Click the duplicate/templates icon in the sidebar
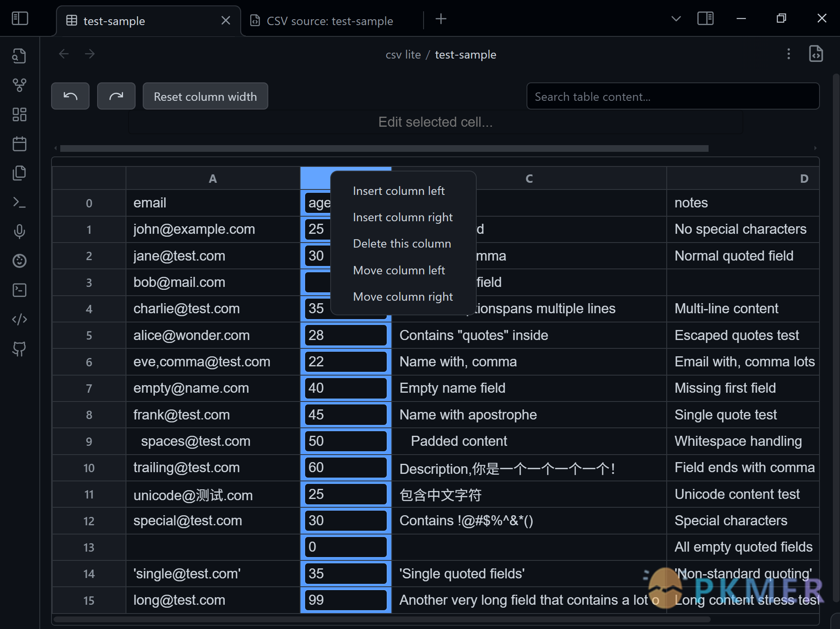Viewport: 840px width, 629px height. point(19,173)
